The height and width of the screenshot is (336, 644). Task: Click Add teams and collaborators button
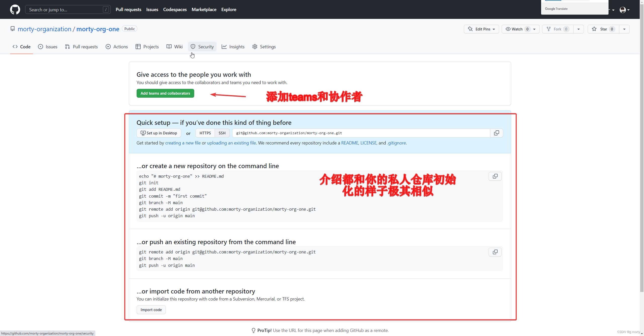coord(165,93)
